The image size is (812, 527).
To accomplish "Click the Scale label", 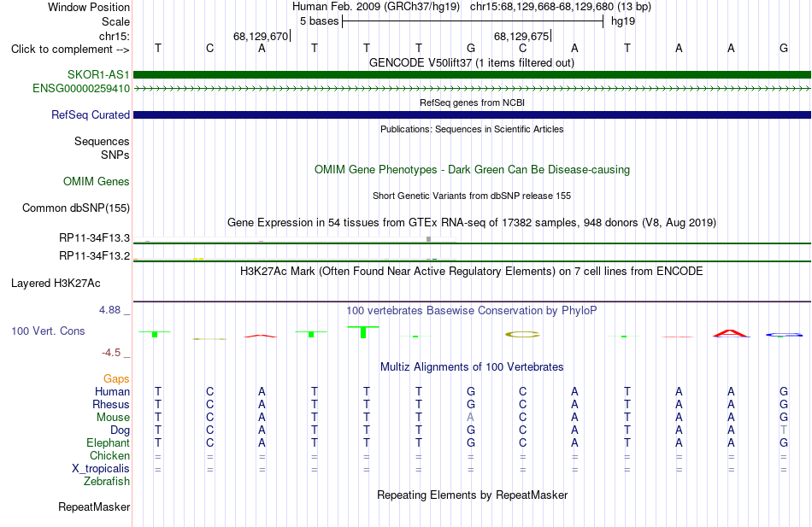I will point(116,21).
